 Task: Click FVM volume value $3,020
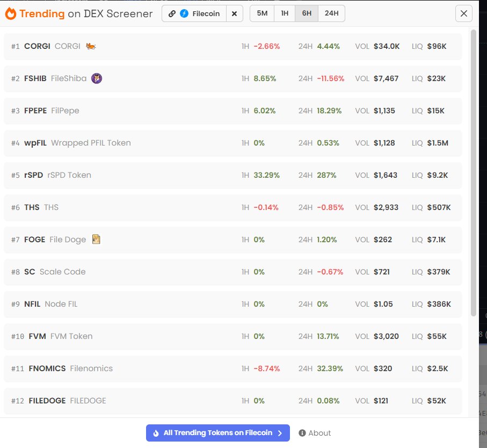pos(386,336)
